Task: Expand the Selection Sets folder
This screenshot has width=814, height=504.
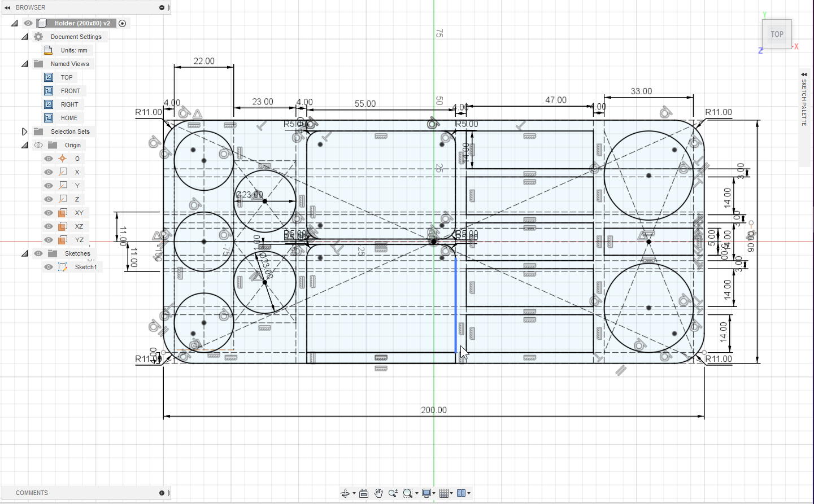Action: point(24,132)
